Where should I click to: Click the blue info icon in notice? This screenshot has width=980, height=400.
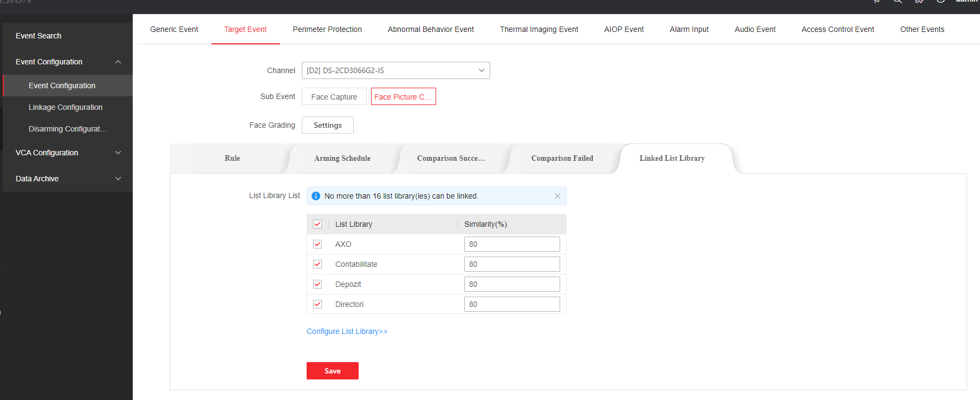tap(316, 196)
